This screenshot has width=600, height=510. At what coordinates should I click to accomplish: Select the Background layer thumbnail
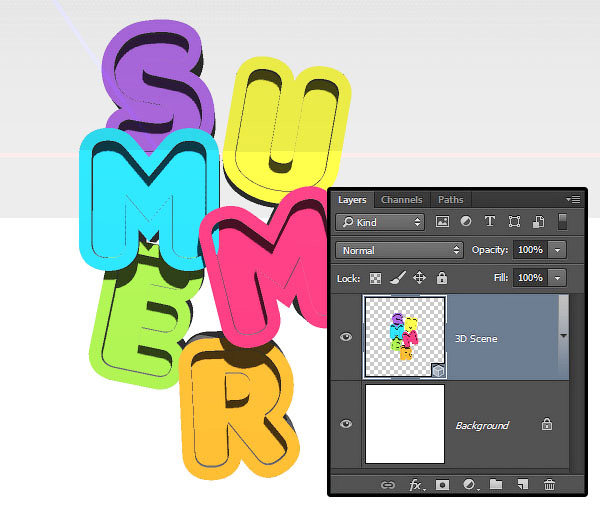(x=405, y=424)
